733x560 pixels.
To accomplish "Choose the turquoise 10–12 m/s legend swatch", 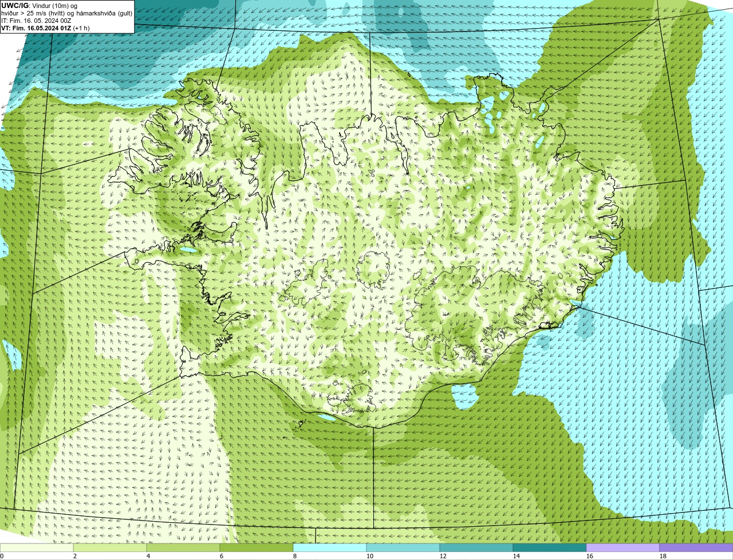I will 403,547.
